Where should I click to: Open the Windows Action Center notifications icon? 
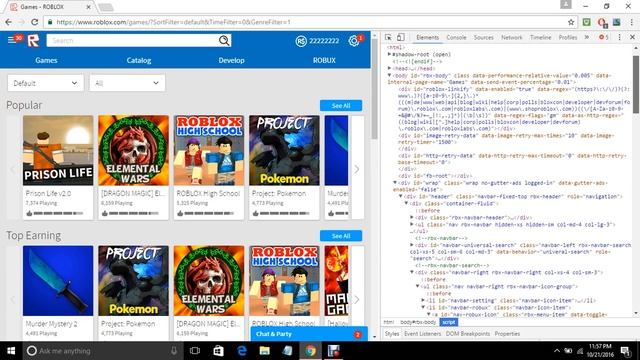point(625,351)
